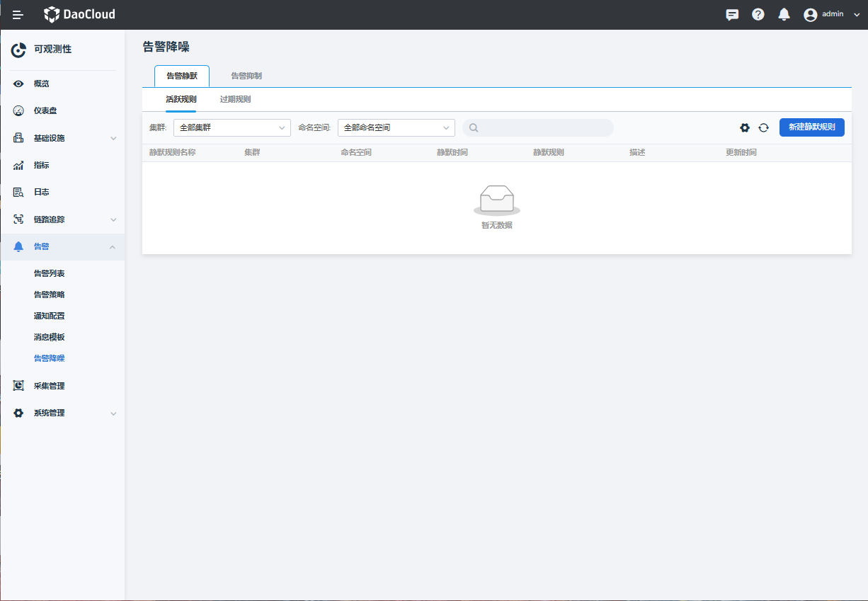Open 通知配置 in sidebar
Screen dimensions: 868x601
point(50,316)
